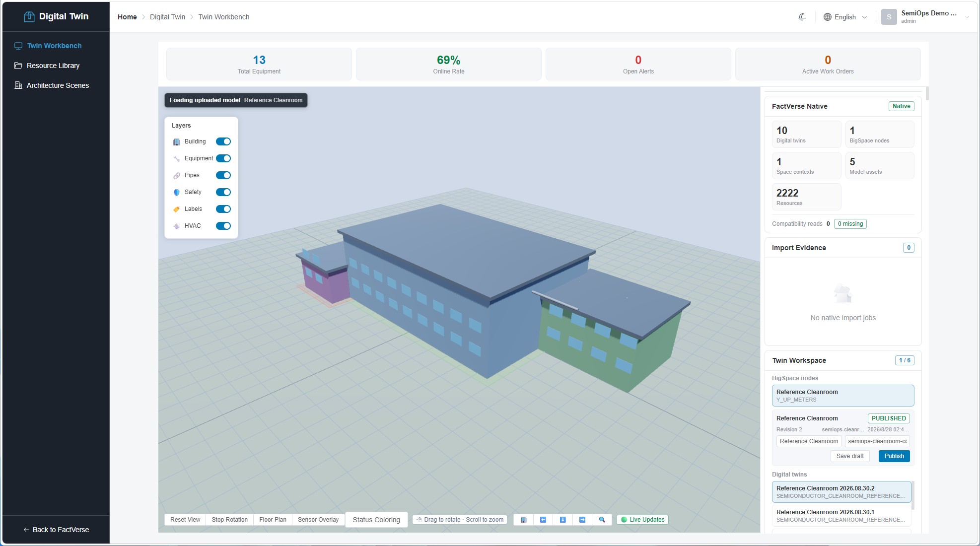Click the dark mode moon icon
This screenshot has width=980, height=546.
coord(802,17)
